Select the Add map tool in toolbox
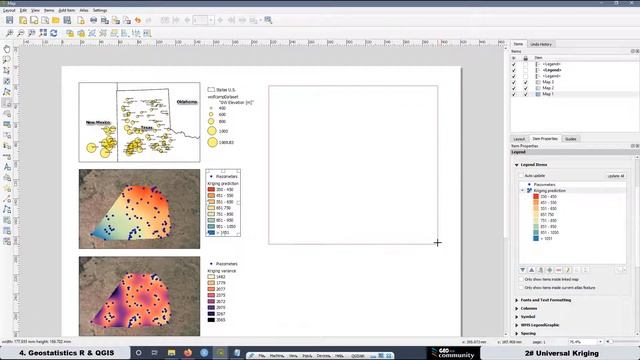640x360 pixels. pos(7,103)
